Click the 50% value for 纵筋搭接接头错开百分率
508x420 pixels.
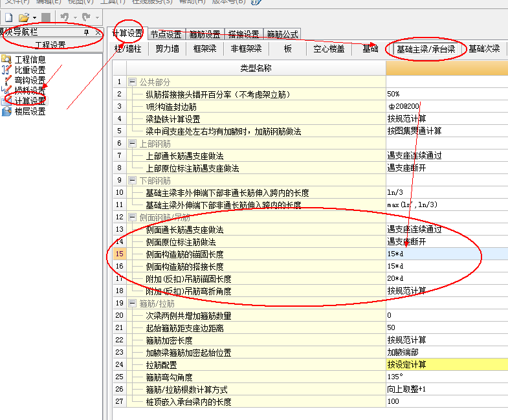click(447, 94)
